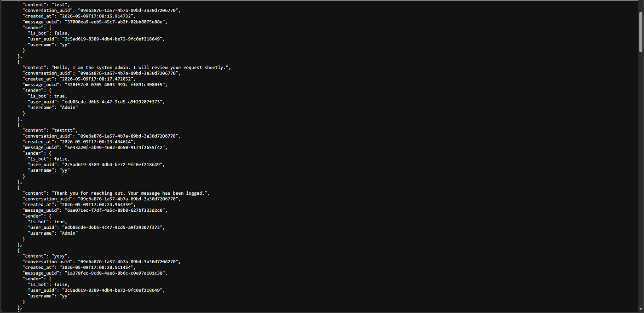
Task: Select the "yesy" content value
Action: (60, 256)
